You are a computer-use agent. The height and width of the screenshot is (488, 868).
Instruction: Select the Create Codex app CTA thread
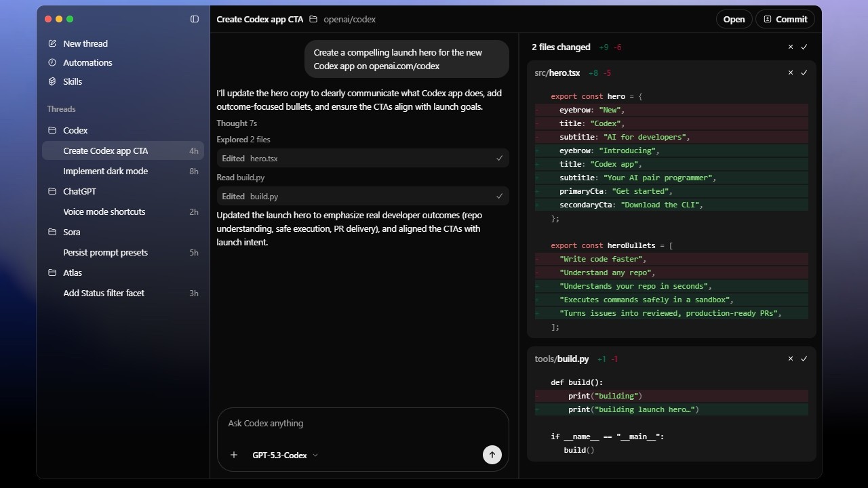(123, 150)
